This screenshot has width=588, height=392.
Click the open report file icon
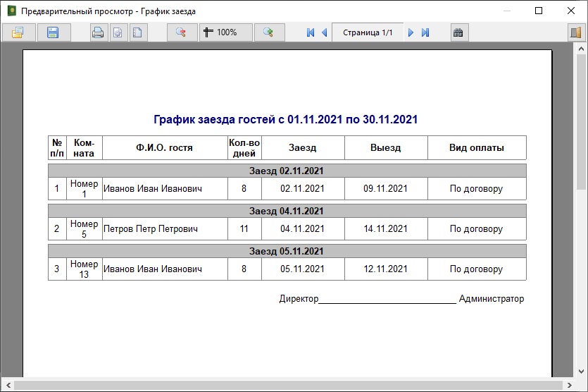(18, 32)
